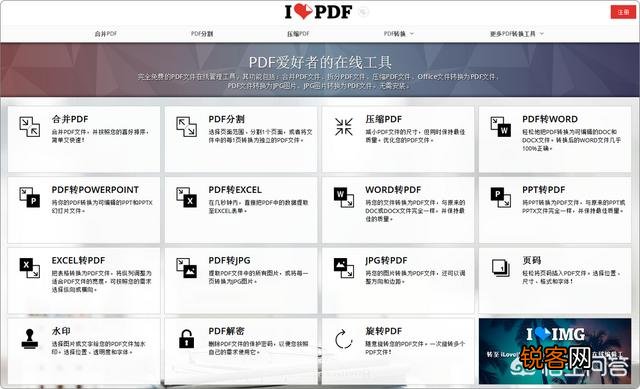Click the 旋转PDF rotate arrow icon
This screenshot has height=389, width=640.
click(x=344, y=339)
